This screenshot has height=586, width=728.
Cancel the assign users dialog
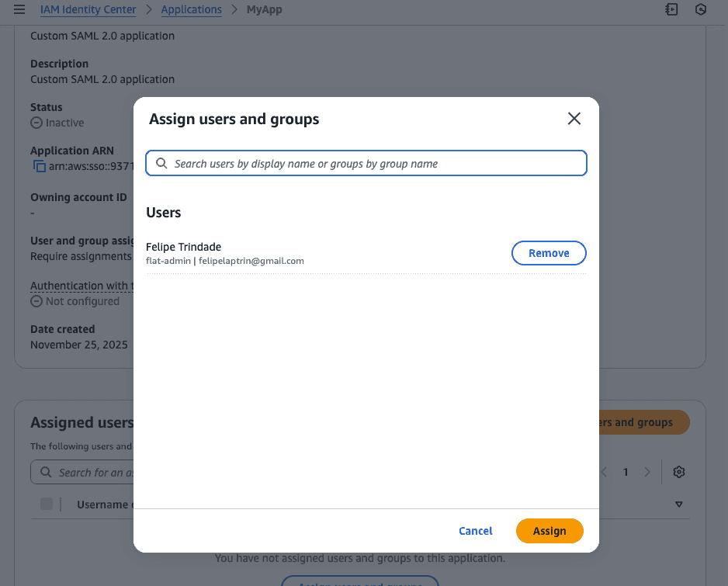tap(475, 531)
